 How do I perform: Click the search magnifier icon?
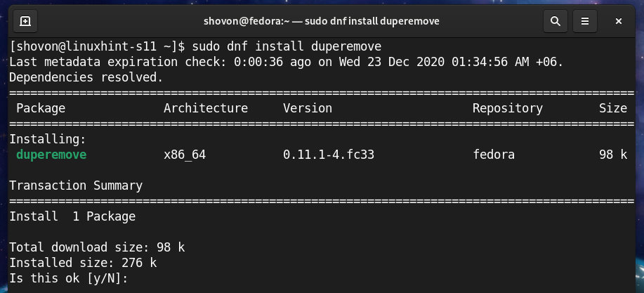(x=555, y=21)
